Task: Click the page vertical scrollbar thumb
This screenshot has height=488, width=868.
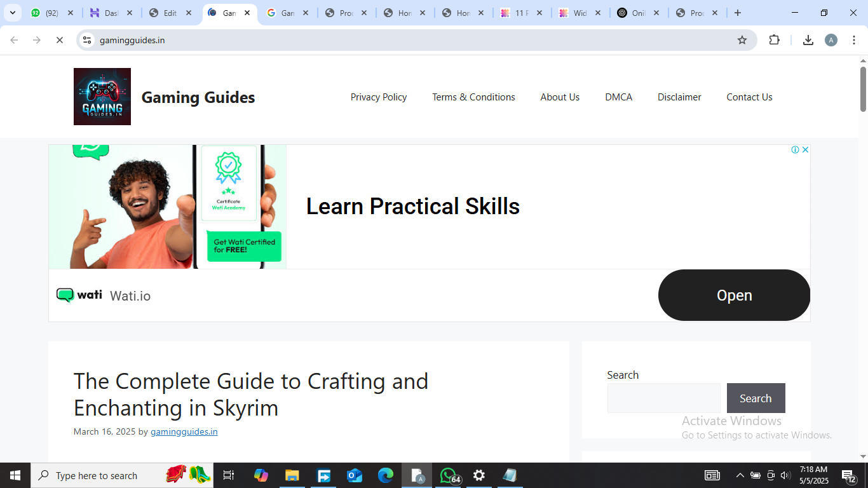Action: (863, 89)
